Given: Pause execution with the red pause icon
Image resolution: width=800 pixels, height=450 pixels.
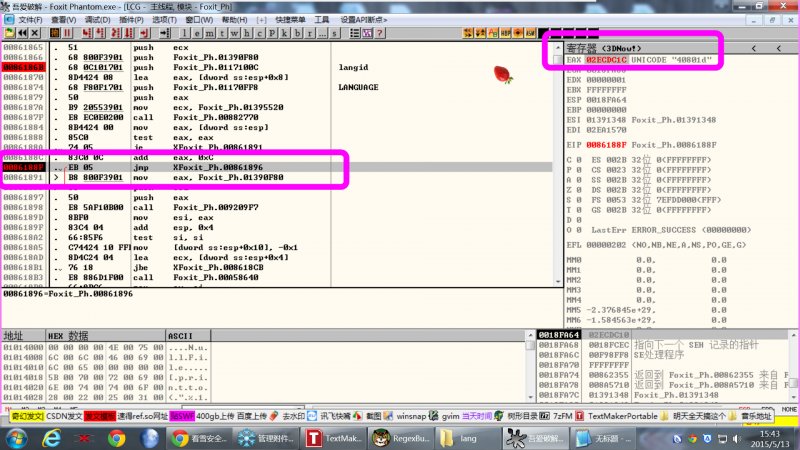Looking at the screenshot, I should tap(67, 33).
